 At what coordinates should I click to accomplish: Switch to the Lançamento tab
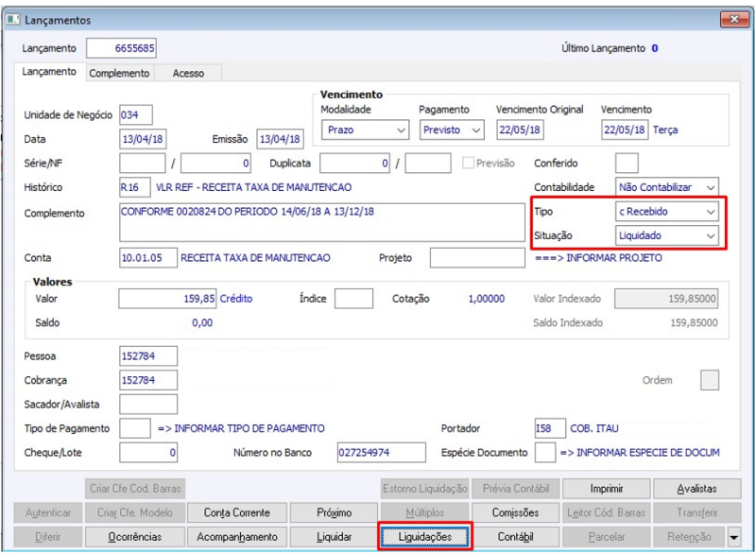tap(49, 72)
